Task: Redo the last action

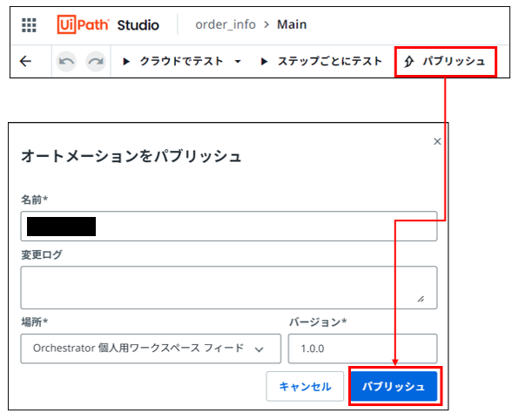Action: [x=96, y=61]
